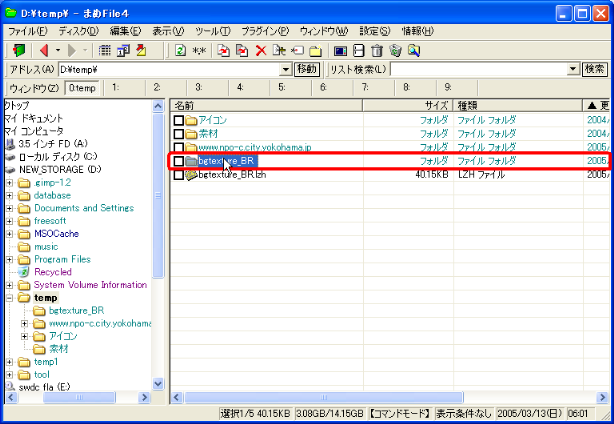Click the new folder icon in toolbar
Screen dimensions: 614x424
point(315,50)
